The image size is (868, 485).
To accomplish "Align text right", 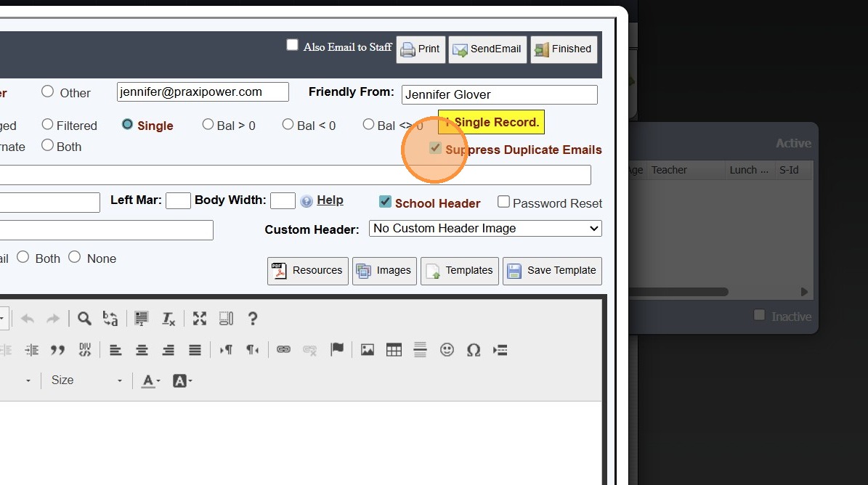I will (169, 350).
